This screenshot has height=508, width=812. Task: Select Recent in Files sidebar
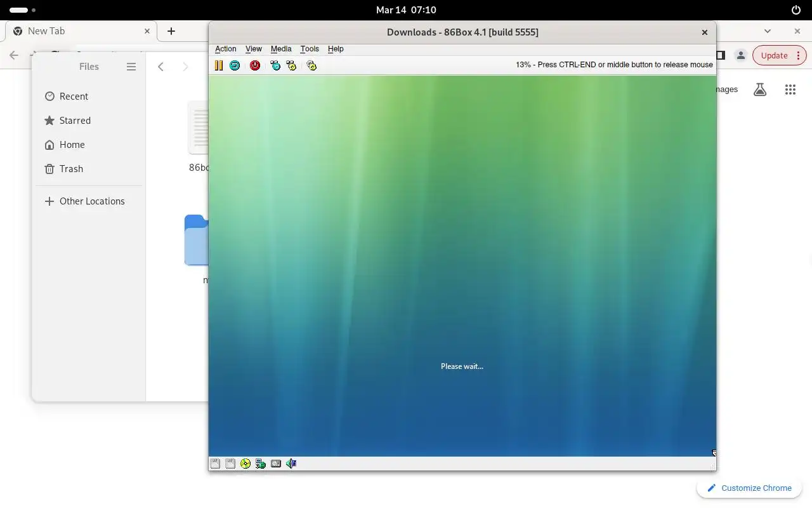[89, 97]
